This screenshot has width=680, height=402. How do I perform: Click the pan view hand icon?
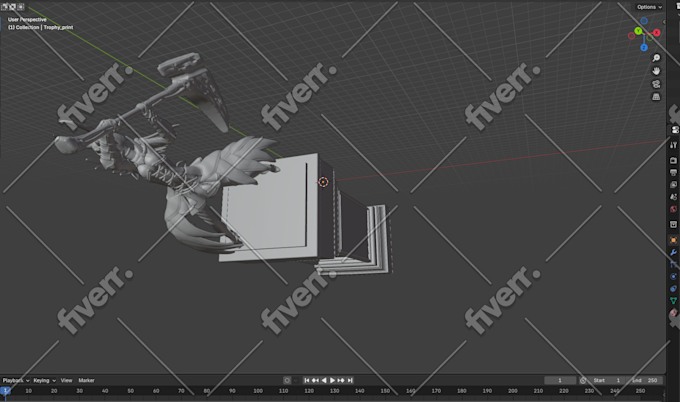[x=656, y=71]
